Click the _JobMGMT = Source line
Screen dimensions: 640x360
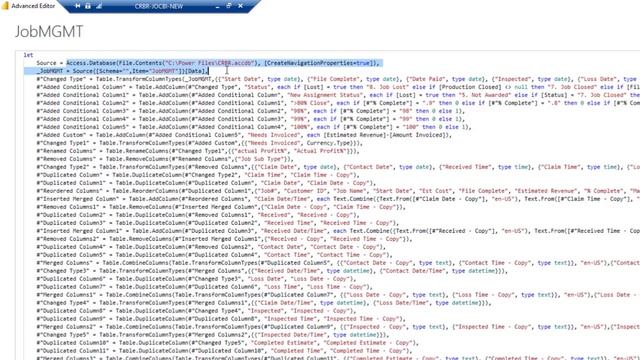123,71
